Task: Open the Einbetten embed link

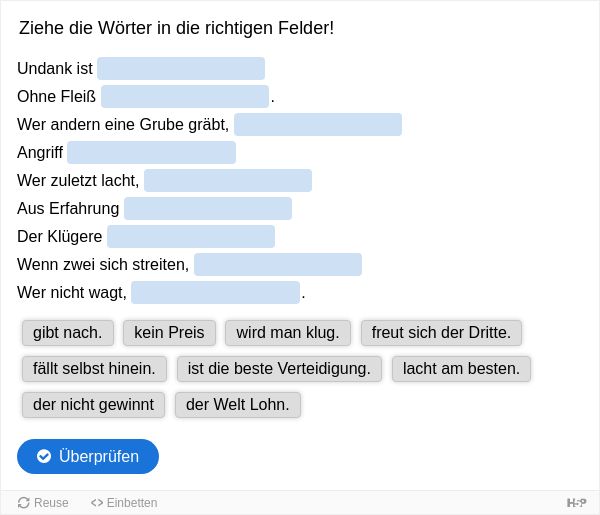Action: 124,502
